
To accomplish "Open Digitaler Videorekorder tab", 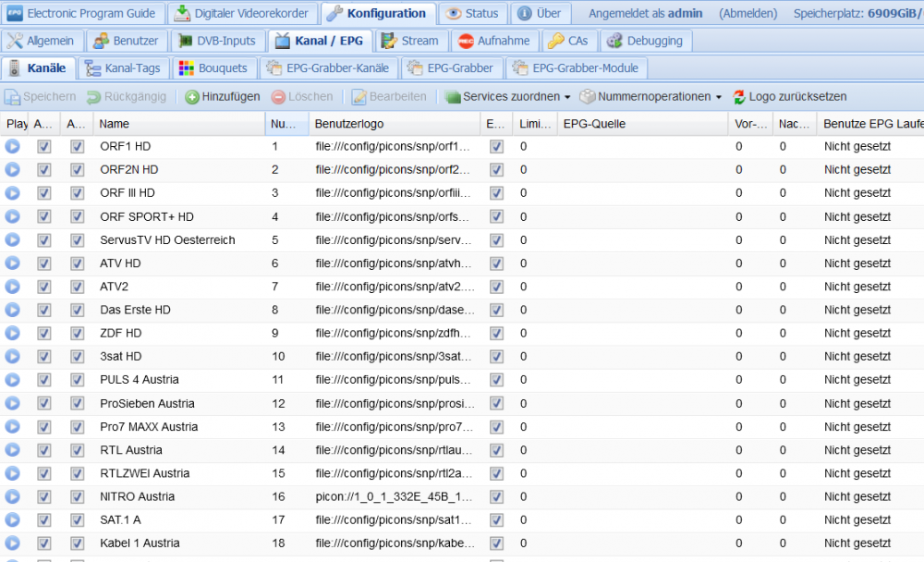I will click(x=241, y=13).
